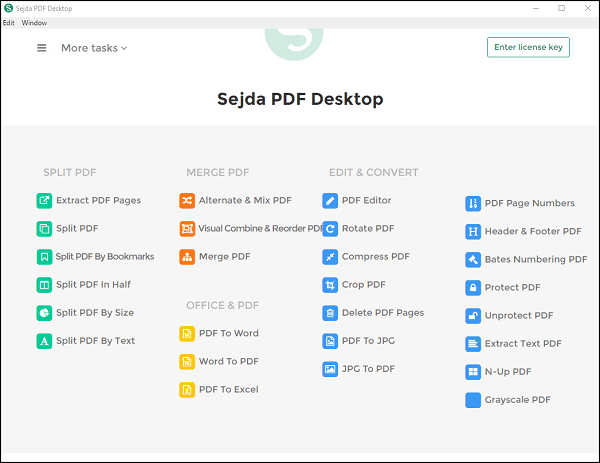Open the Bates Numbering PDF link
The width and height of the screenshot is (600, 463).
point(536,259)
